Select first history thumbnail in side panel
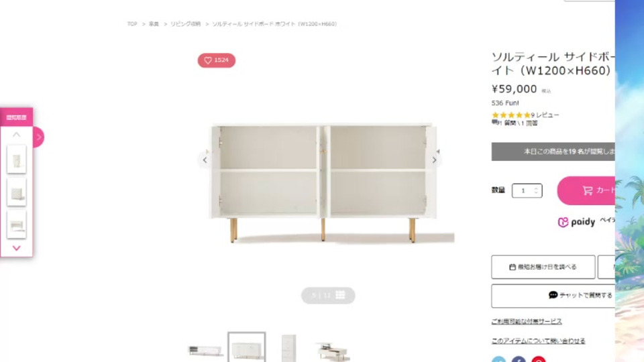644x362 pixels. (x=16, y=160)
